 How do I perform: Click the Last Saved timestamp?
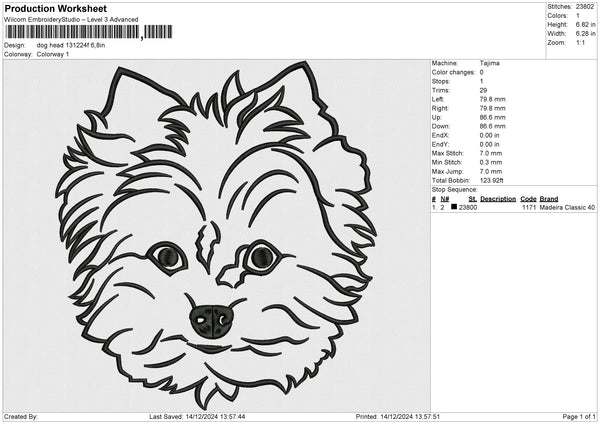pos(197,416)
